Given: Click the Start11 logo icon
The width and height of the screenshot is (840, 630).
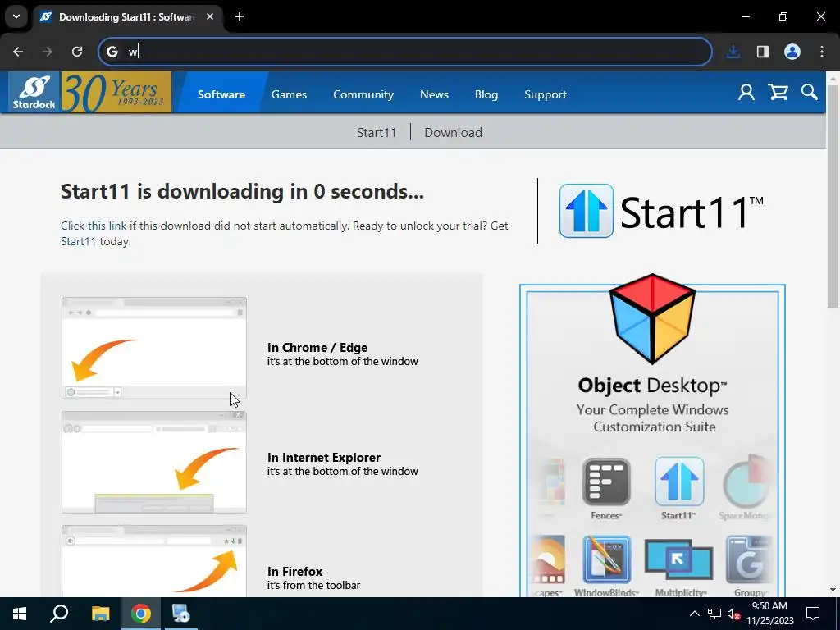Looking at the screenshot, I should coord(586,211).
